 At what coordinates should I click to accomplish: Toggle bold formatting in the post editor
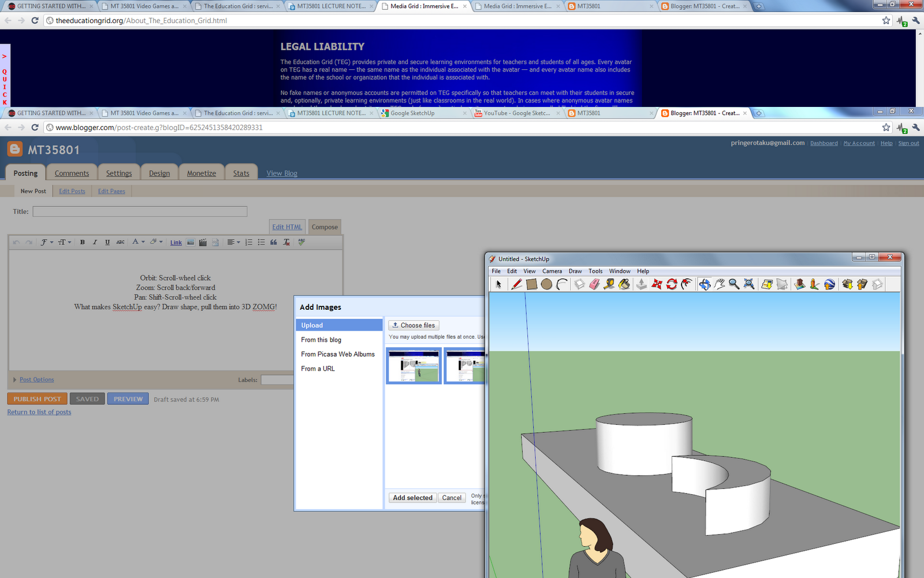pyautogui.click(x=83, y=242)
